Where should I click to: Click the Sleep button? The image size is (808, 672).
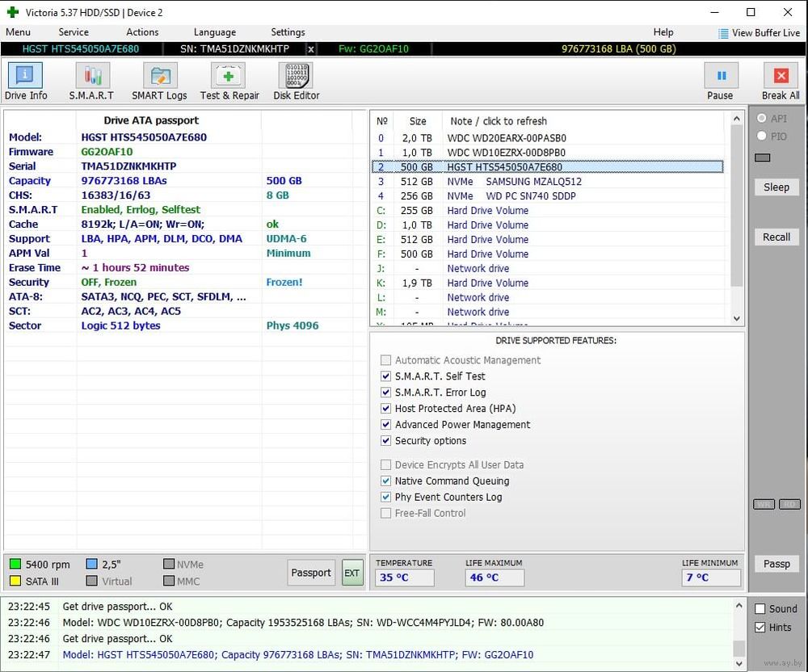click(776, 187)
